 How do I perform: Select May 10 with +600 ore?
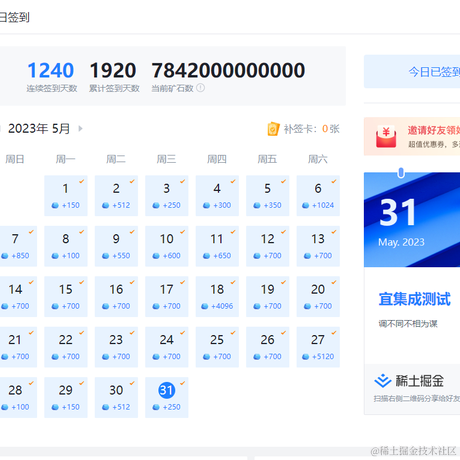tap(167, 246)
